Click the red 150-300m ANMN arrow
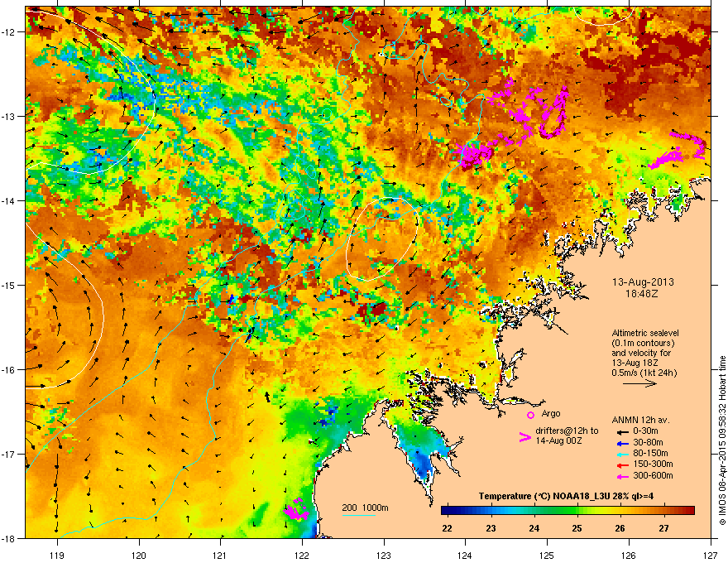This screenshot has width=728, height=563. pyautogui.click(x=621, y=465)
